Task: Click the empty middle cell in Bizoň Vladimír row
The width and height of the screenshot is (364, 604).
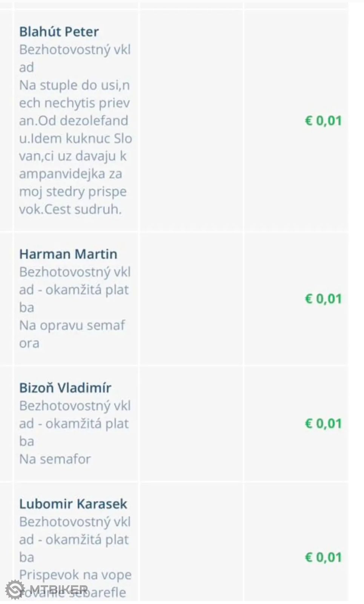Action: (191, 424)
